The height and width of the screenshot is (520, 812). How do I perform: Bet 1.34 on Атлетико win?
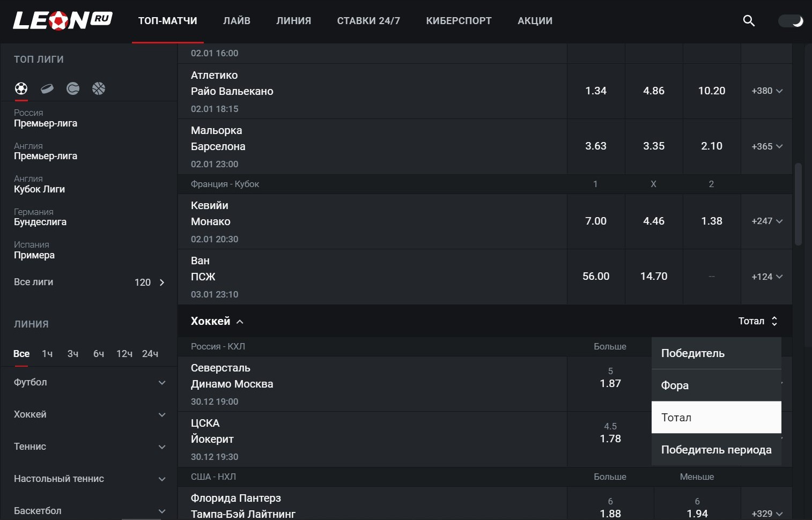click(x=596, y=91)
